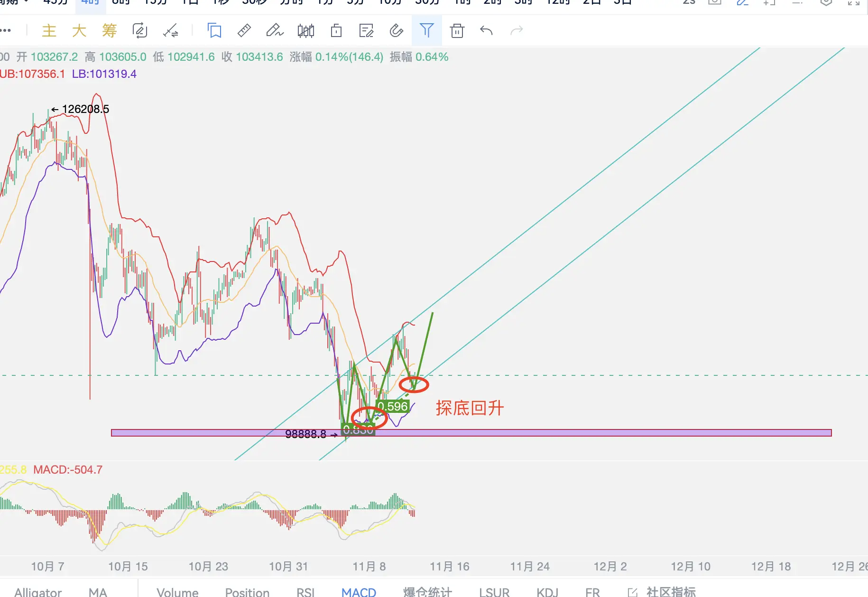The width and height of the screenshot is (868, 597).
Task: Click the 12月 2 date on time axis
Action: (610, 567)
